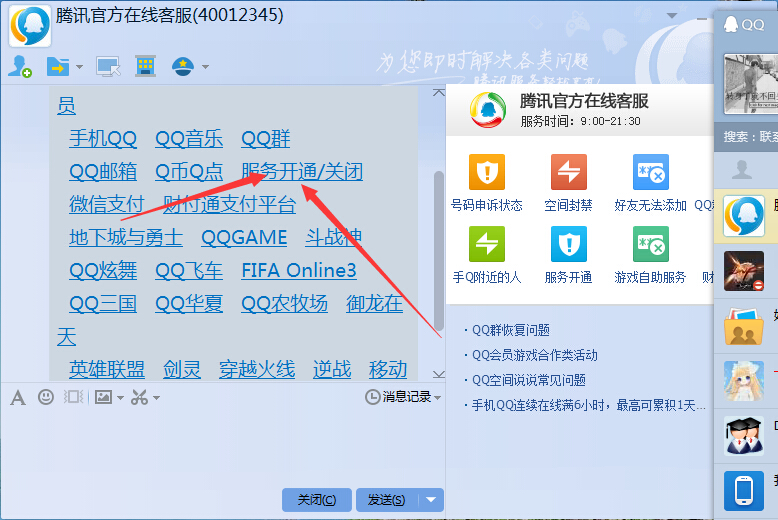Select the 微信支付 link
The width and height of the screenshot is (778, 520).
106,204
